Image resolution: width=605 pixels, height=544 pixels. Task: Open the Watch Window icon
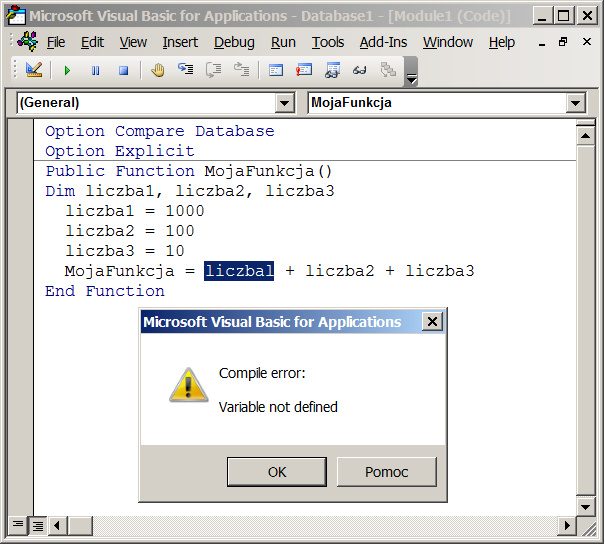(x=332, y=70)
